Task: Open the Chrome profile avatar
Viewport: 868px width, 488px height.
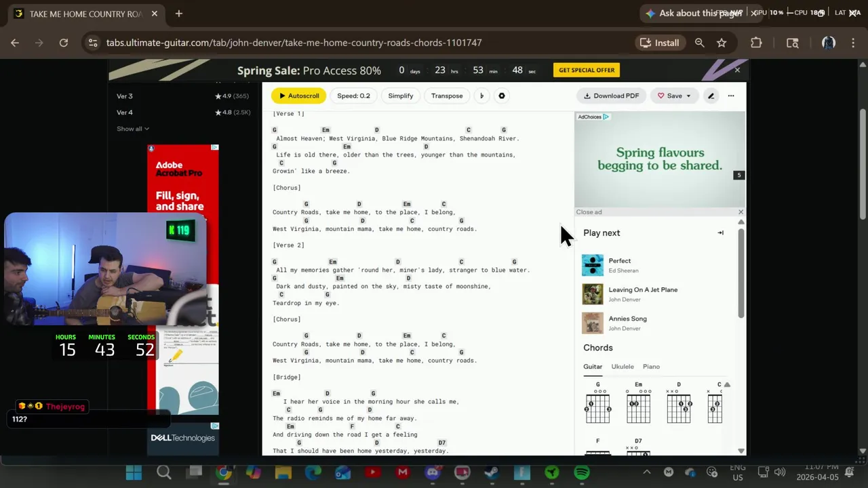Action: pyautogui.click(x=828, y=43)
